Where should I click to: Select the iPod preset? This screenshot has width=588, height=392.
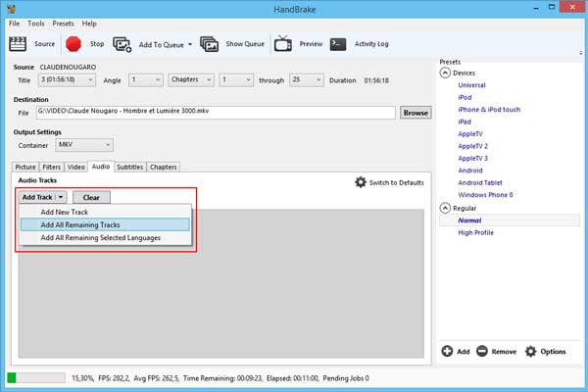pos(465,98)
